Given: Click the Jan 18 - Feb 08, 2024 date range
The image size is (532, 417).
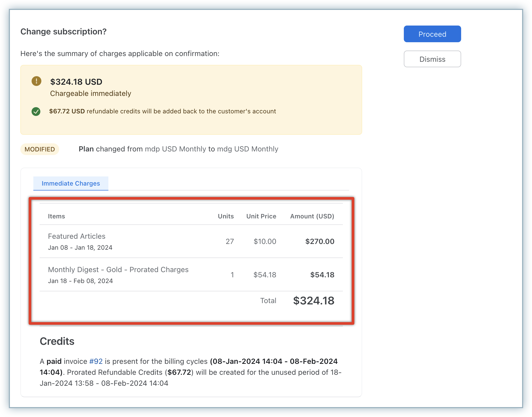Looking at the screenshot, I should point(81,281).
